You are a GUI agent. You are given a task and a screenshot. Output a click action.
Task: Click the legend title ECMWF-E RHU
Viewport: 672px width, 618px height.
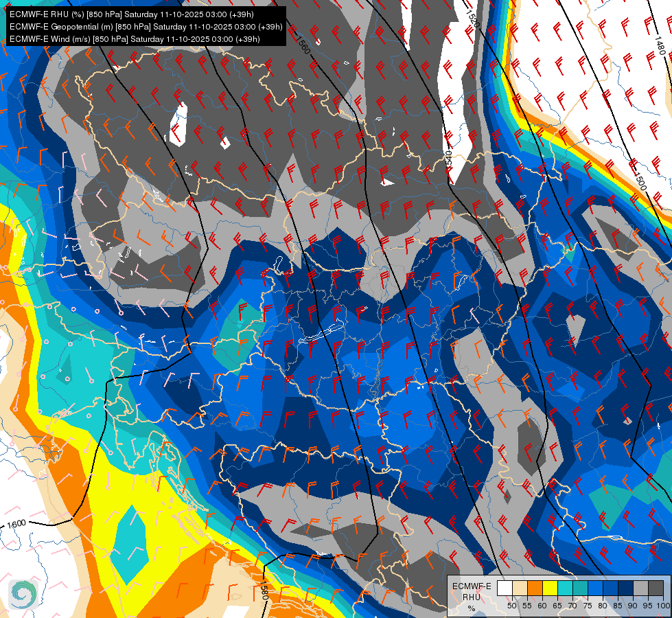[x=472, y=591]
